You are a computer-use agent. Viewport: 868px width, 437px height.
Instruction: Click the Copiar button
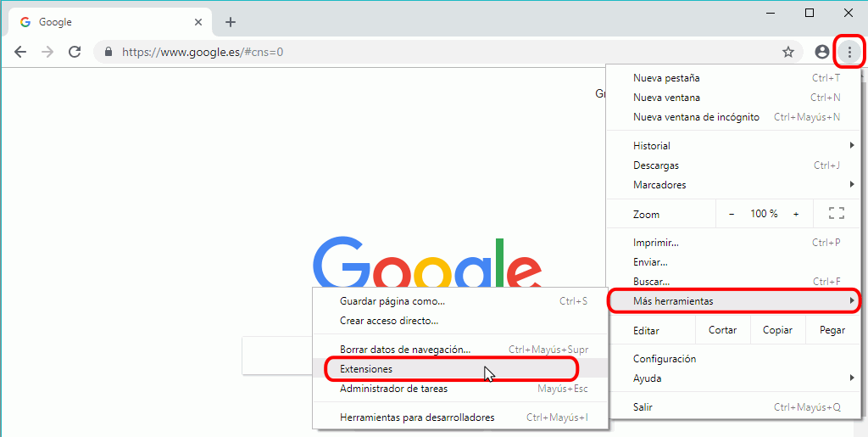(x=777, y=330)
